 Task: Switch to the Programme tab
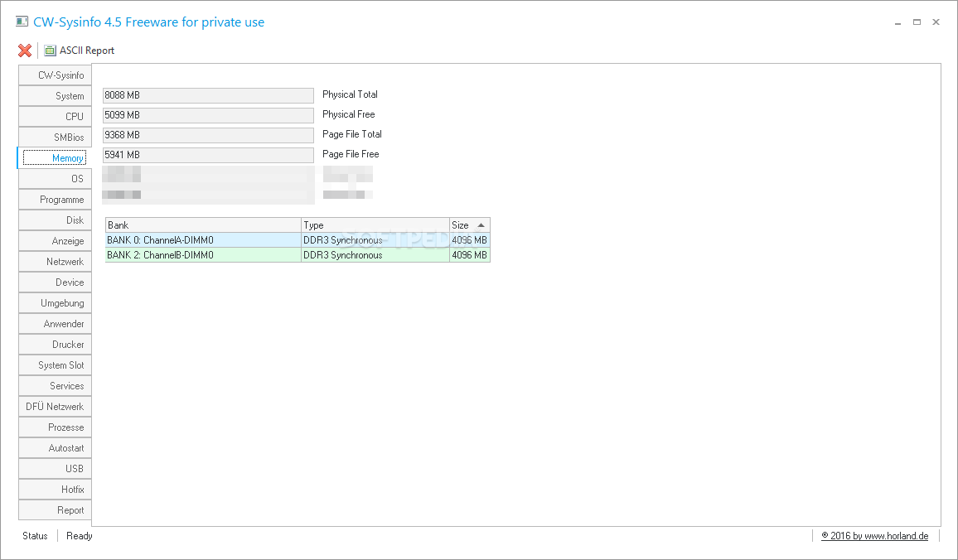[x=55, y=200]
